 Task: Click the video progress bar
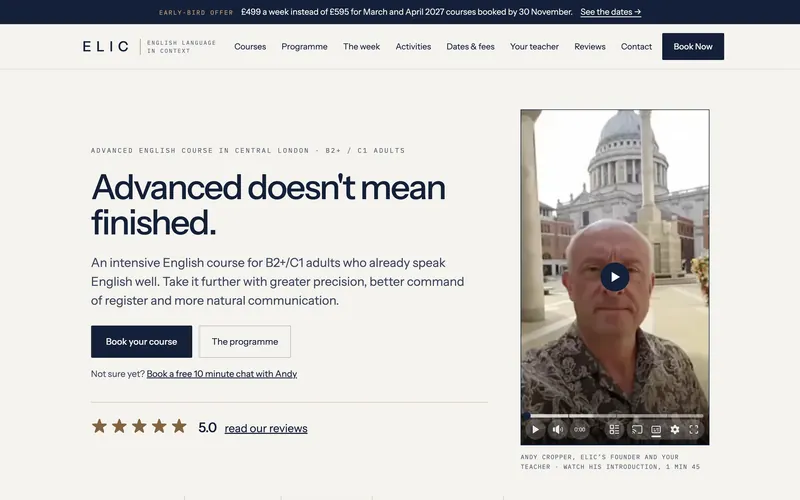[x=614, y=416]
